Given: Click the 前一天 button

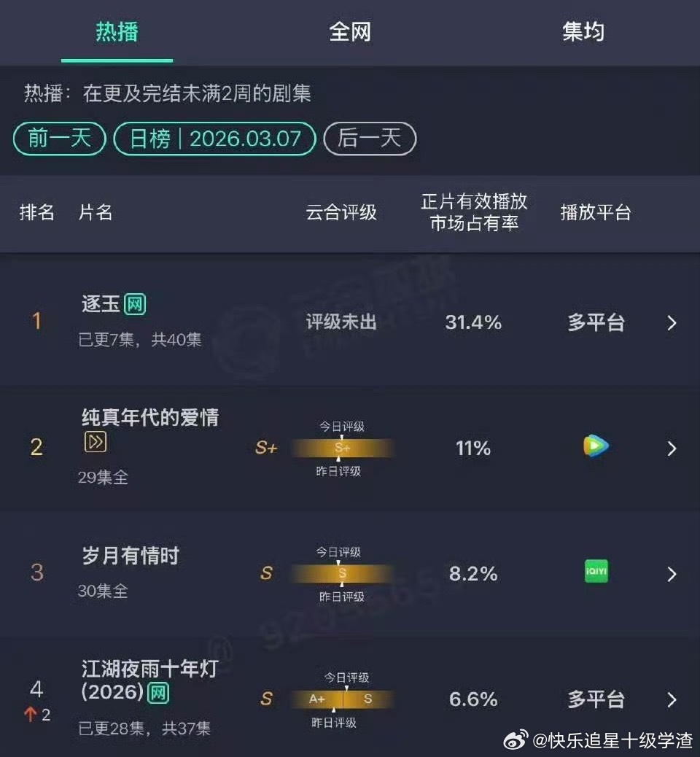Looking at the screenshot, I should point(58,139).
